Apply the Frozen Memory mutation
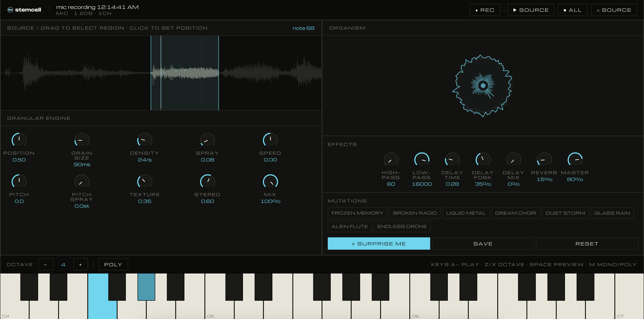 pyautogui.click(x=358, y=213)
